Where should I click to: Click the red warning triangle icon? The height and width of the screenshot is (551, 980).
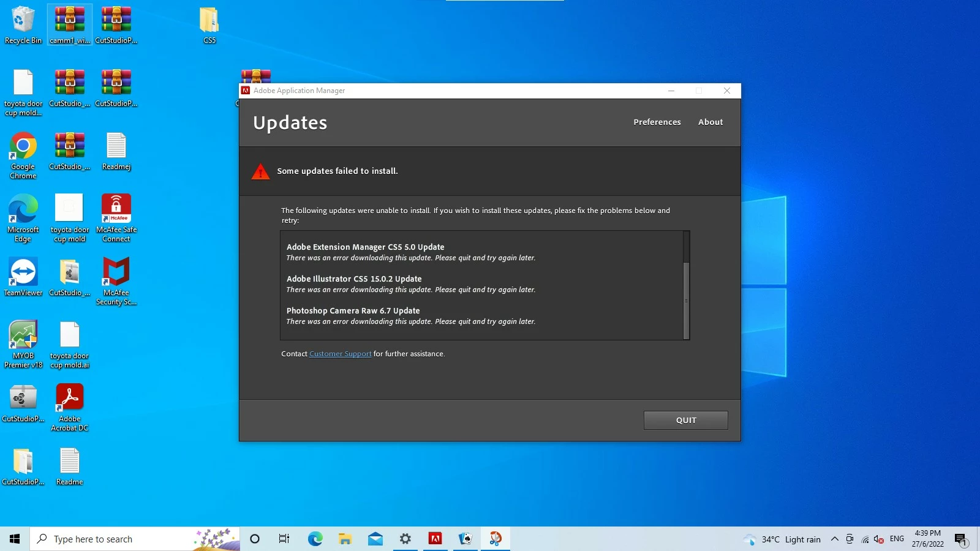click(x=260, y=171)
